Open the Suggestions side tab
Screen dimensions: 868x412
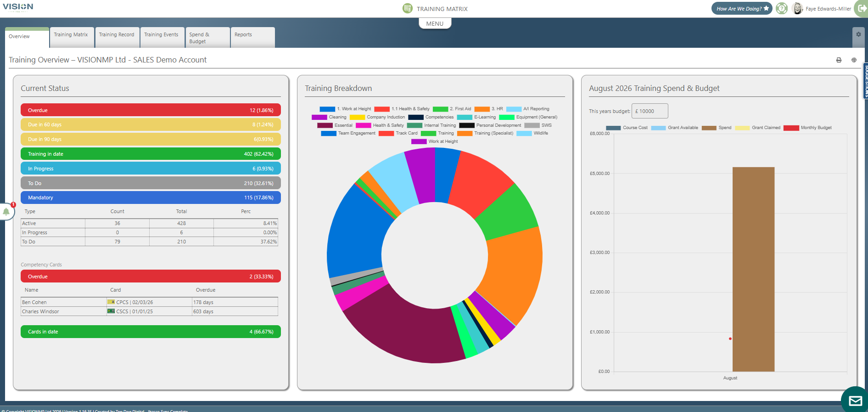(x=866, y=80)
